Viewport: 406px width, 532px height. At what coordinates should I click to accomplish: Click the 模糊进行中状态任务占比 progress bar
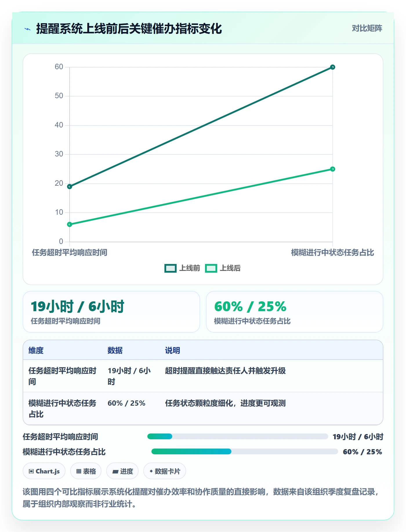coord(244,451)
